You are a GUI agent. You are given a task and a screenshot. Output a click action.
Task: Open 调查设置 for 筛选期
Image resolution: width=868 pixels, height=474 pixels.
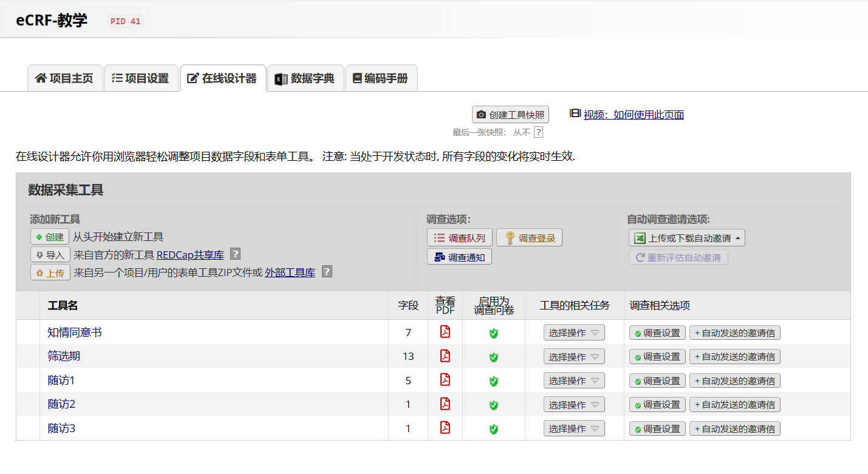pos(657,356)
